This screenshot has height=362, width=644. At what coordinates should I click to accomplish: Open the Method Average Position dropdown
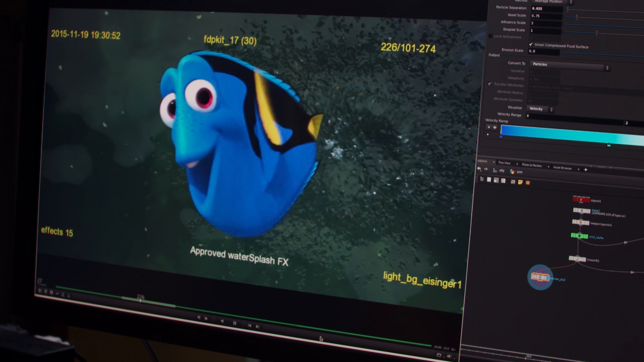tap(552, 1)
